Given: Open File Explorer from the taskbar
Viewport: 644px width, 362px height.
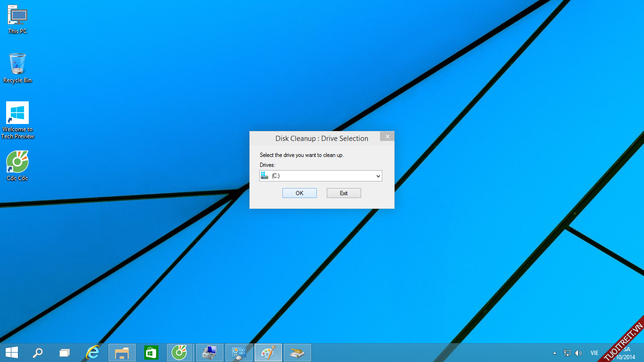Looking at the screenshot, I should coord(122,353).
